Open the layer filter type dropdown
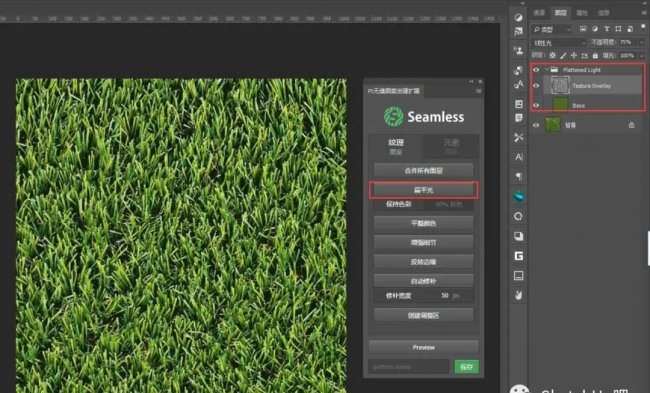650x393 pixels. [x=552, y=29]
